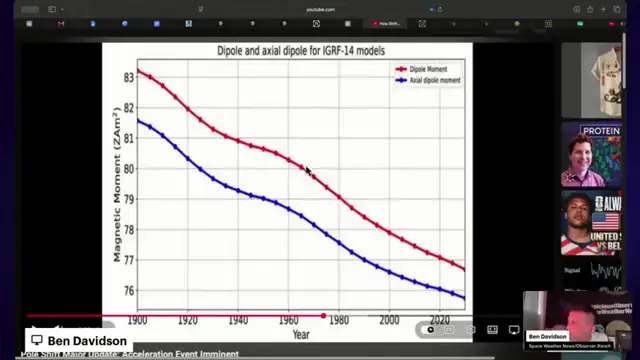The height and width of the screenshot is (360, 640).
Task: Switch to theater mode in the player
Action: click(492, 330)
